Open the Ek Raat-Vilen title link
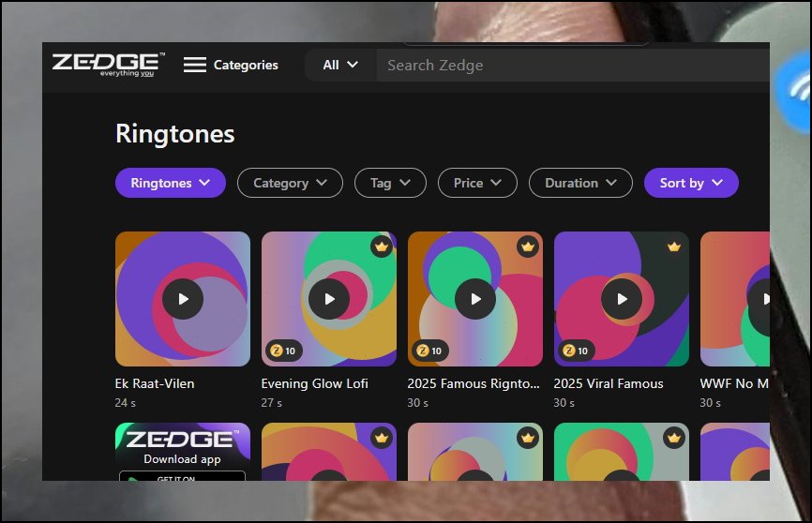 [x=155, y=383]
